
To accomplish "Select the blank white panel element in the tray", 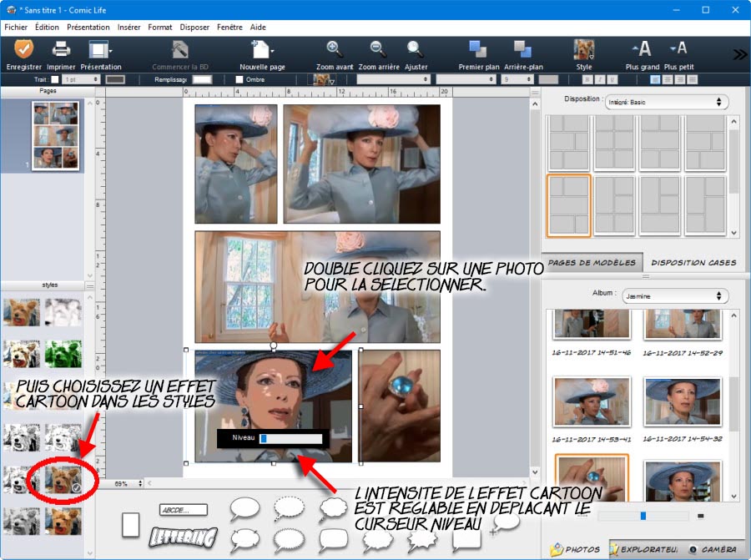I will click(x=131, y=525).
